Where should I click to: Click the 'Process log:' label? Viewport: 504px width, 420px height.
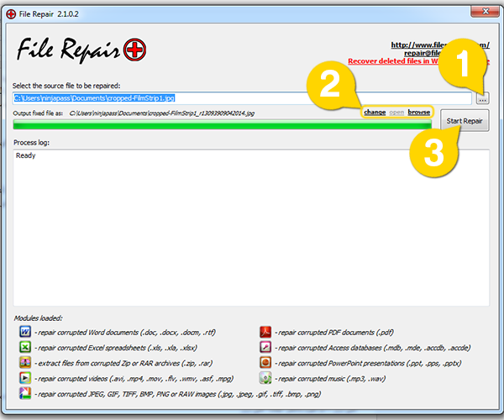click(32, 142)
